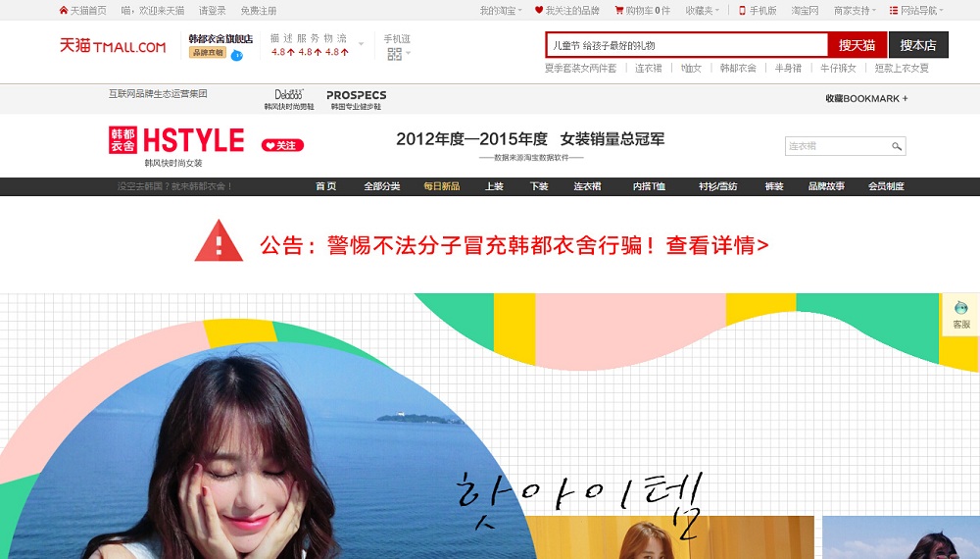Open the 衬衫/雪纺 nav tab
The width and height of the screenshot is (980, 559).
tap(717, 186)
